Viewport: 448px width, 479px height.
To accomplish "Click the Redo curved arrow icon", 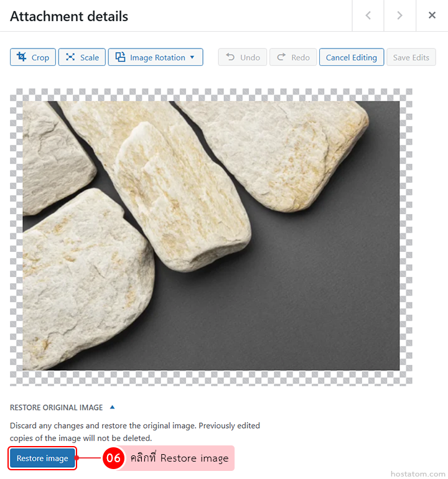I will click(281, 57).
